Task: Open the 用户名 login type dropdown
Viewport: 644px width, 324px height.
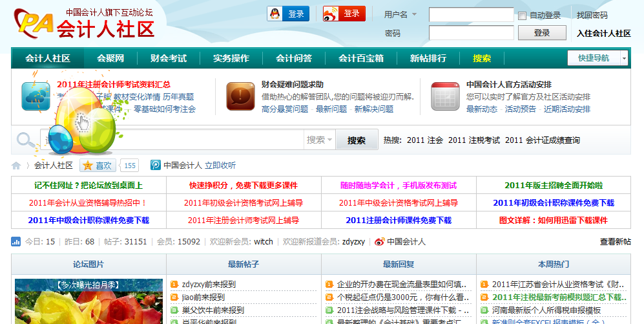Action: tap(400, 14)
